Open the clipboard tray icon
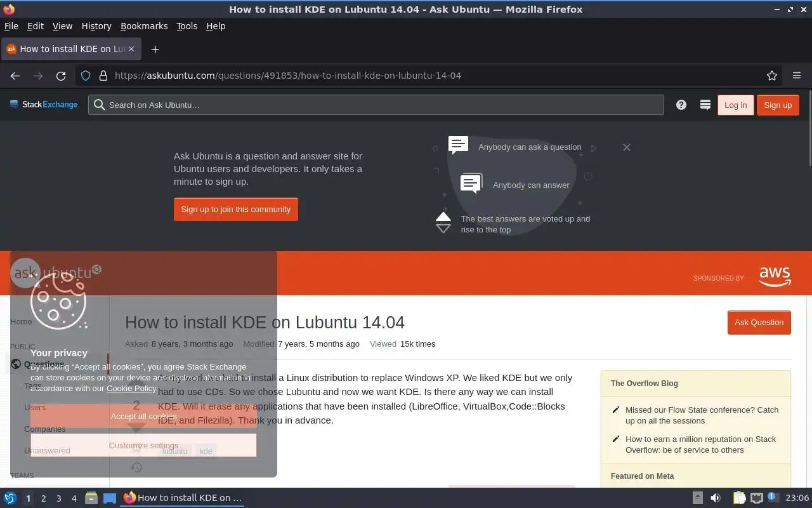Screen dimensions: 812x508 [x=739, y=498]
